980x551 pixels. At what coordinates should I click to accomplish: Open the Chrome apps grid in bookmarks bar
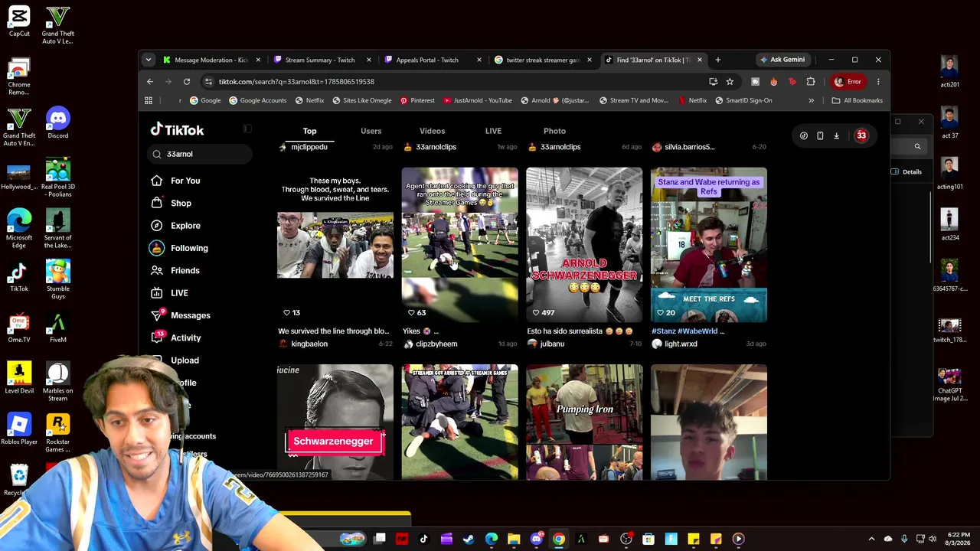(x=149, y=100)
